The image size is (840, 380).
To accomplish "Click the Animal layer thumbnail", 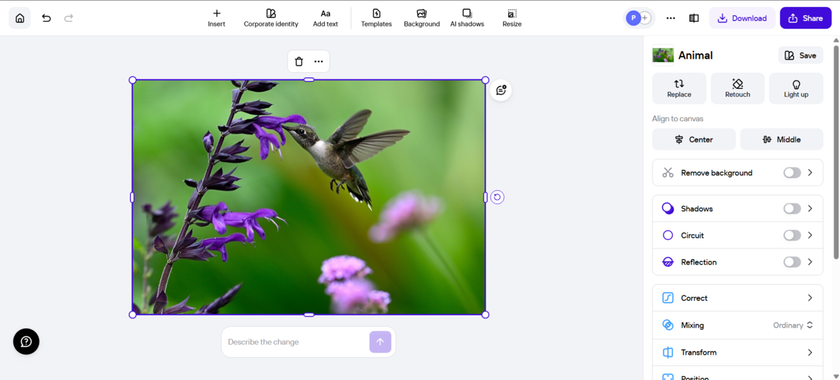I will point(663,55).
